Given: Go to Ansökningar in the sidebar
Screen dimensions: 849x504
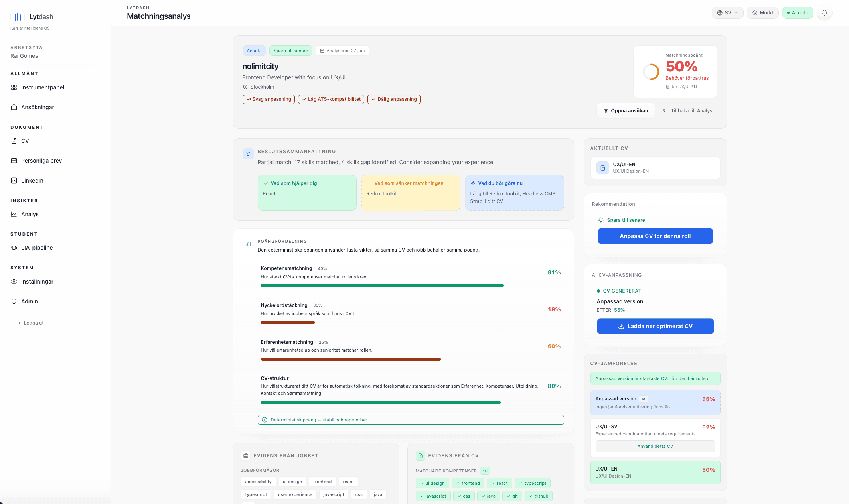Looking at the screenshot, I should 38,107.
